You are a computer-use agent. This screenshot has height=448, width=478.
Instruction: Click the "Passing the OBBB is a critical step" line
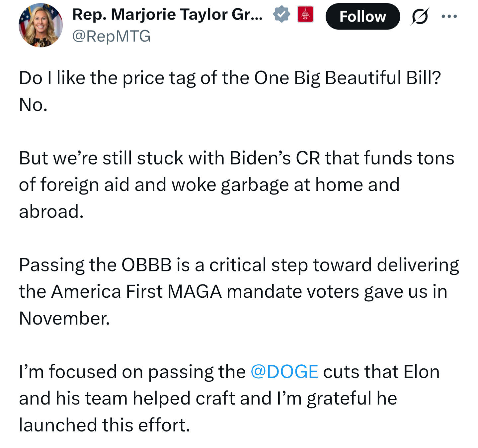[239, 265]
